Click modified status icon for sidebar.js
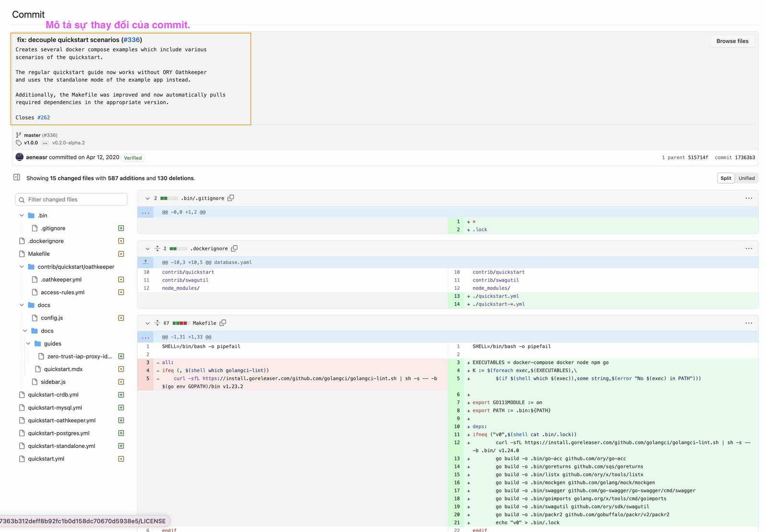 pyautogui.click(x=121, y=382)
